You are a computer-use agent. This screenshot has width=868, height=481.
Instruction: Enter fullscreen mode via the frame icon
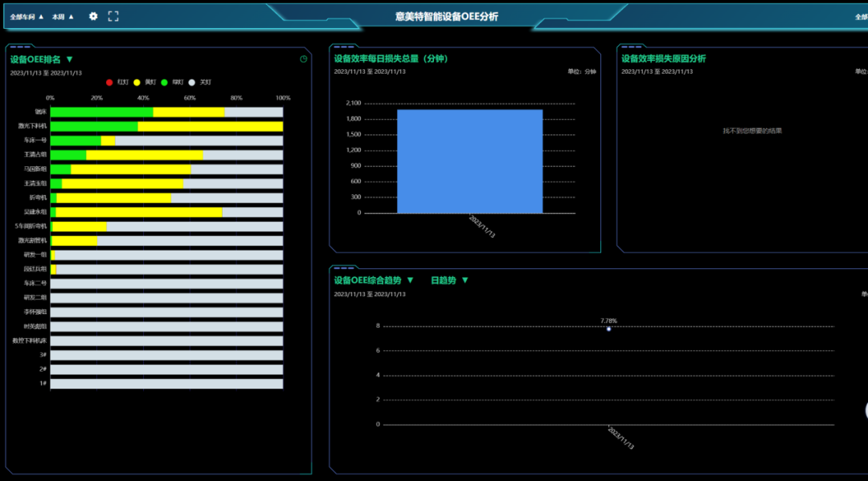113,16
